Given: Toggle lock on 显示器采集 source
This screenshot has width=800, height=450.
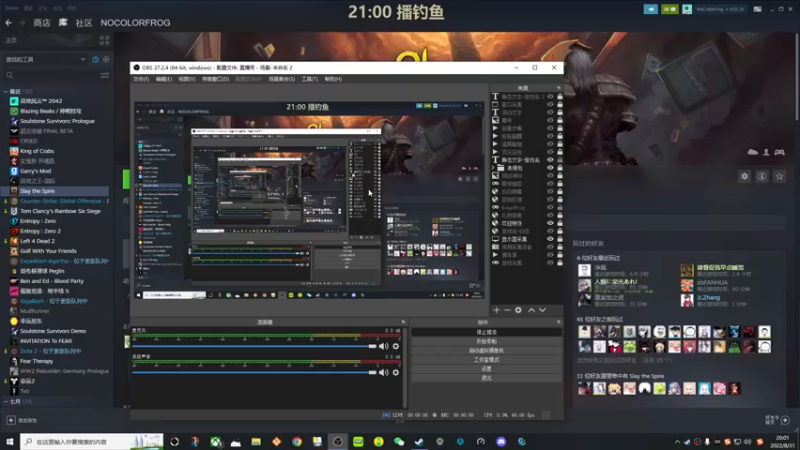Looking at the screenshot, I should (x=560, y=239).
